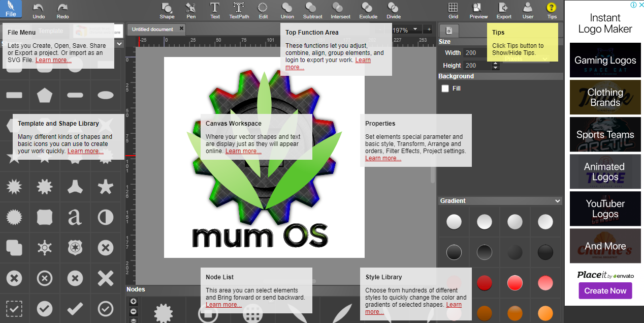This screenshot has height=323, width=644.
Task: Apply the Divide operation
Action: pyautogui.click(x=394, y=10)
